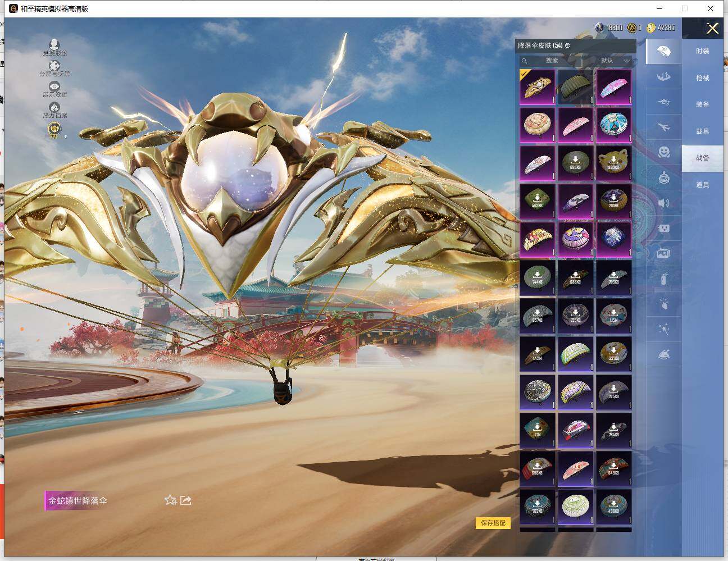Click the middle currency icon showing 0
The image size is (728, 561).
(x=632, y=28)
